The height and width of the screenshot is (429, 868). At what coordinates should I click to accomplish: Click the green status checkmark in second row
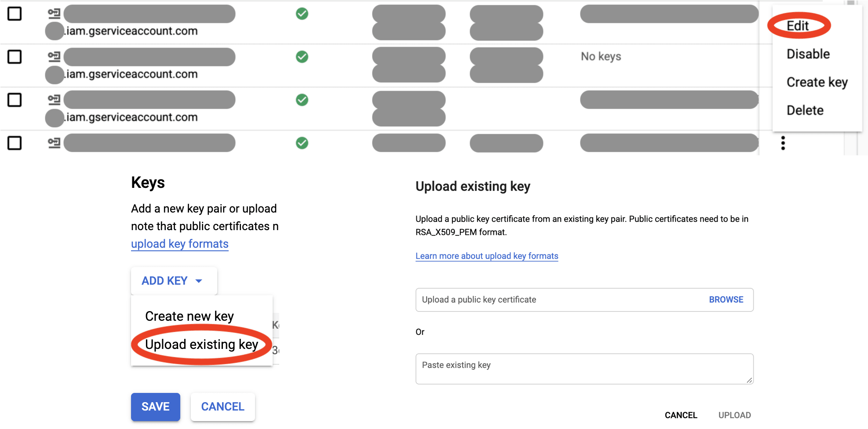point(302,57)
